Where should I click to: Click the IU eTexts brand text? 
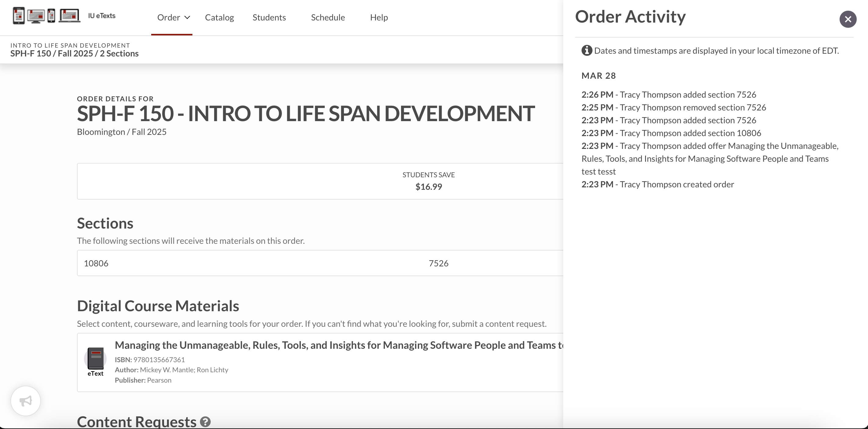click(102, 16)
